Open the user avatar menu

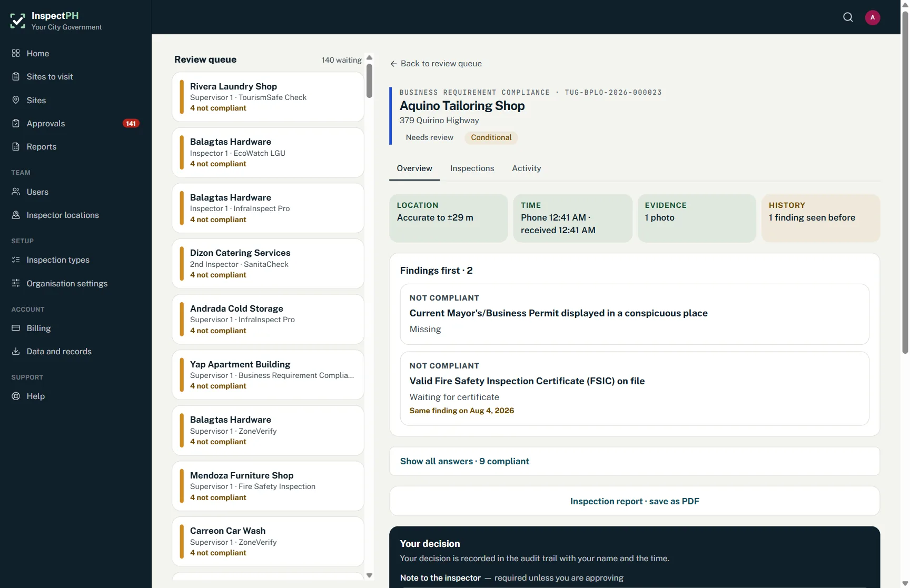pyautogui.click(x=873, y=17)
